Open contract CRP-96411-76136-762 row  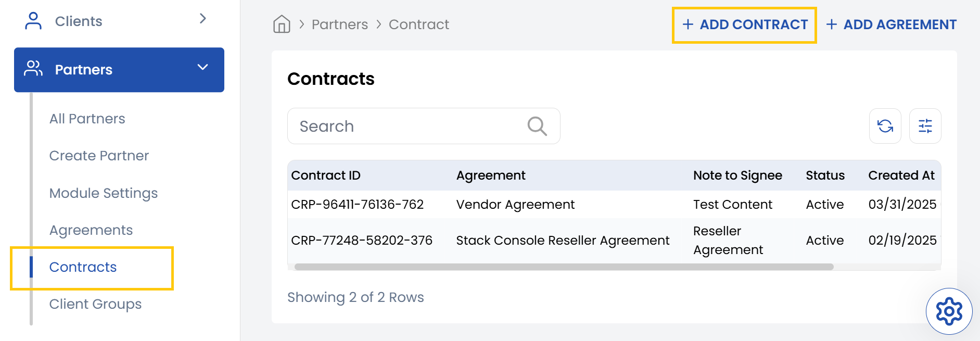[x=357, y=205]
